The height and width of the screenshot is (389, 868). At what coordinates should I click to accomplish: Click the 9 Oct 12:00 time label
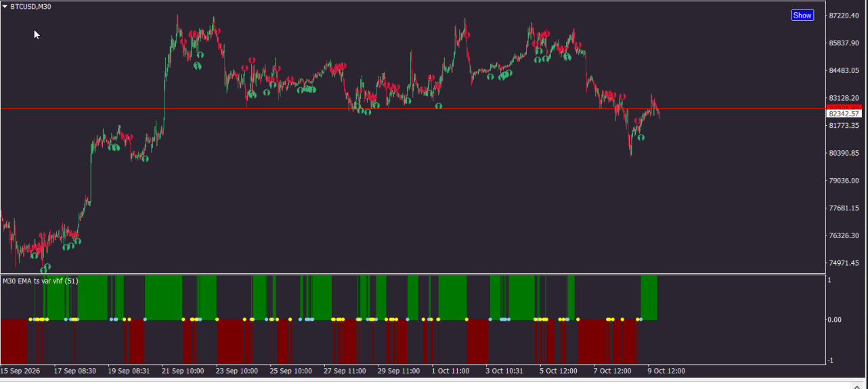666,371
